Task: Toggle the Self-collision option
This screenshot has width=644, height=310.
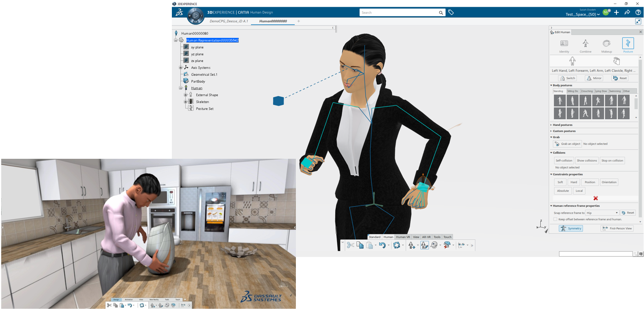Action: point(564,161)
